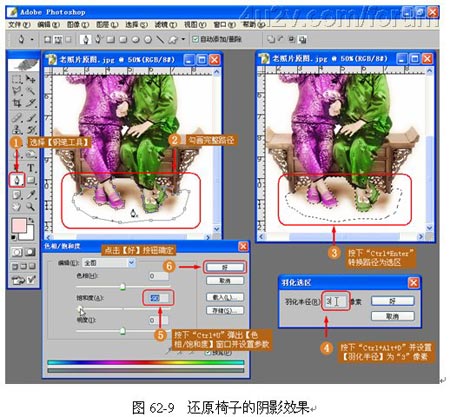Screen dimensions: 450x417
Task: Switch to Standard Screen mode
Action: coord(15,267)
